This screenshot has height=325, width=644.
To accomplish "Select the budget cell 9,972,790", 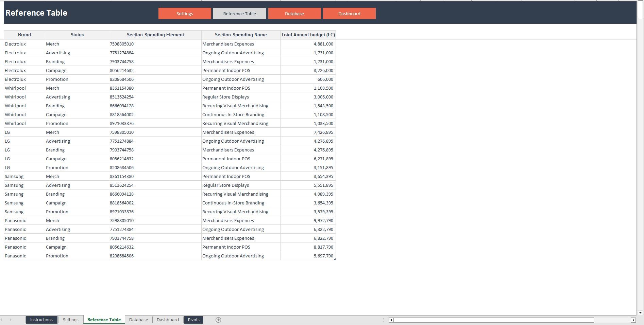I will 308,220.
